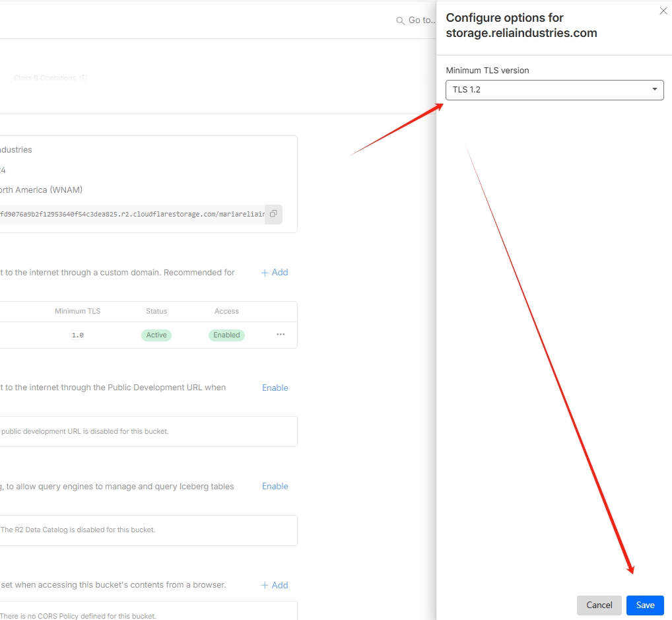Copy the S3 API endpoint URL
Image resolution: width=672 pixels, height=620 pixels.
pyautogui.click(x=273, y=214)
